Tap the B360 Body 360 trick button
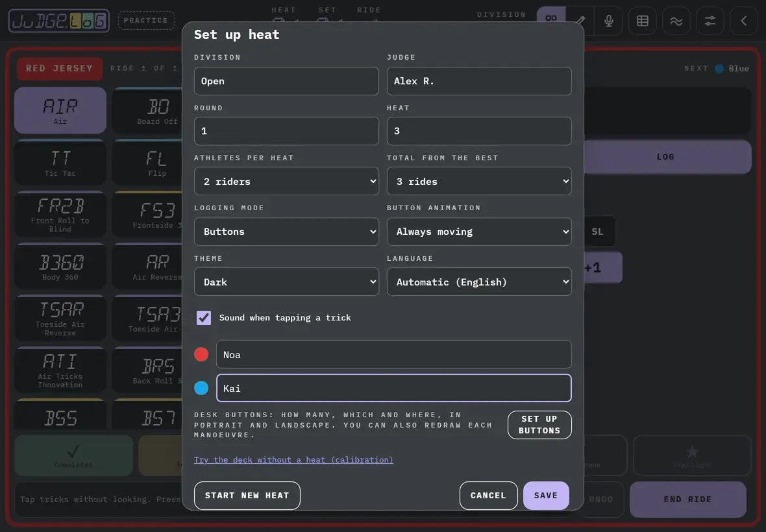Viewport: 766px width, 532px height. pos(60,266)
